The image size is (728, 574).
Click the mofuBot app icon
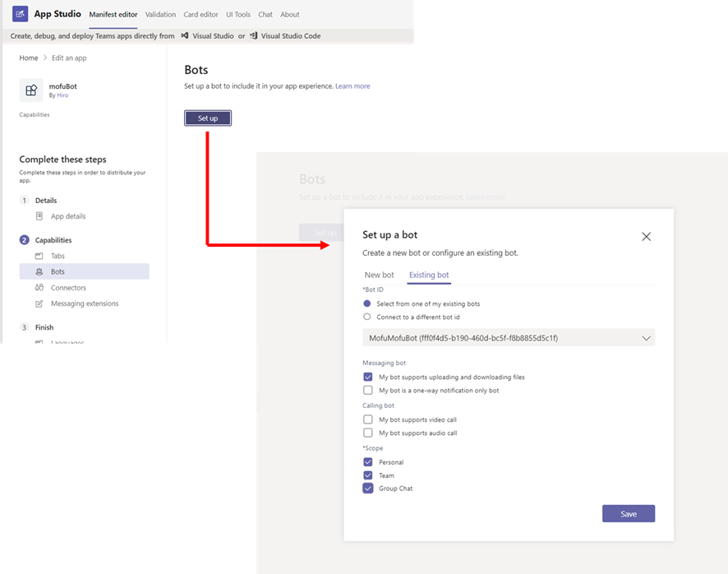31,90
